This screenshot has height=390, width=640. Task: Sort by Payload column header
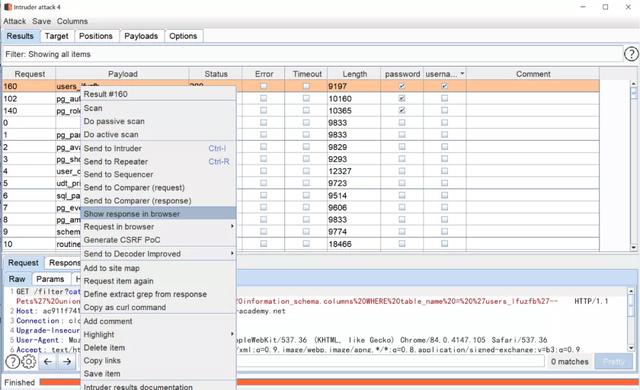[122, 74]
